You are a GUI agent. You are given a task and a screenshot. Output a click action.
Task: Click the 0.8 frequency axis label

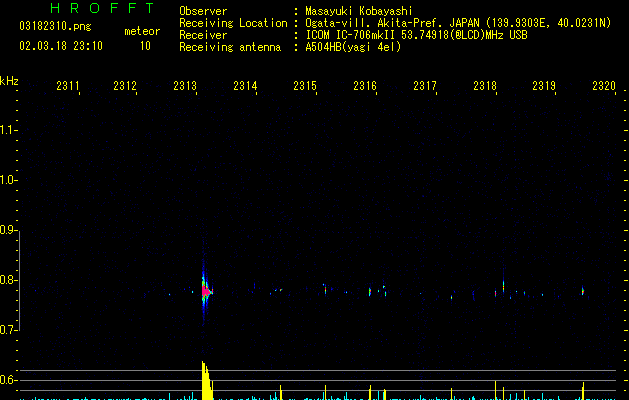(x=8, y=280)
